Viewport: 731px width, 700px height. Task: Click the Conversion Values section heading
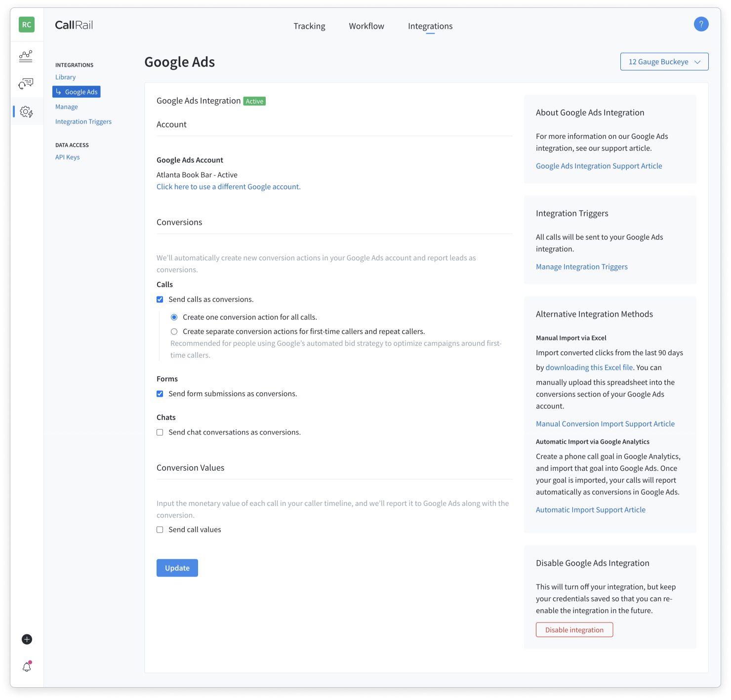click(191, 468)
